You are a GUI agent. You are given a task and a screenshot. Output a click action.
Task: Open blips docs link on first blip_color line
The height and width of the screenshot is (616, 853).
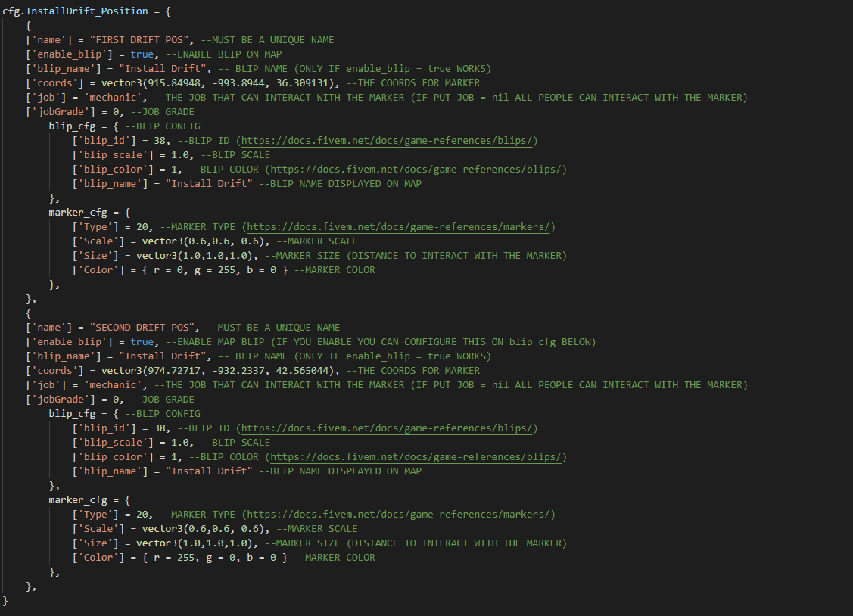pyautogui.click(x=418, y=170)
